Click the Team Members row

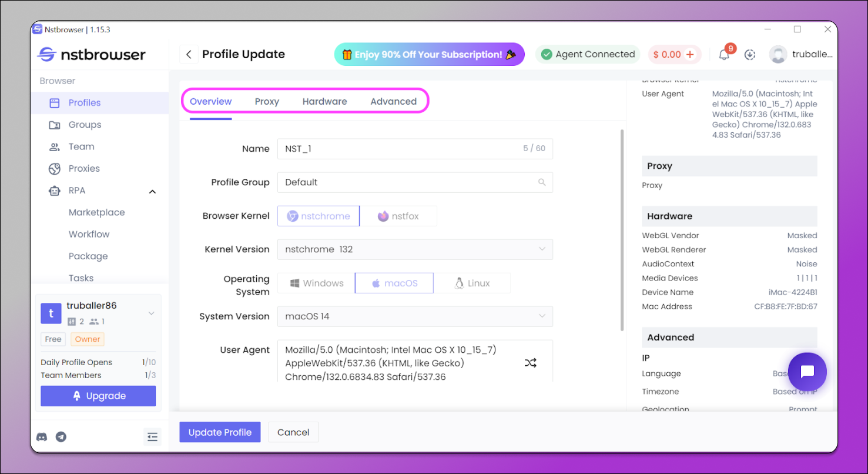click(x=98, y=375)
